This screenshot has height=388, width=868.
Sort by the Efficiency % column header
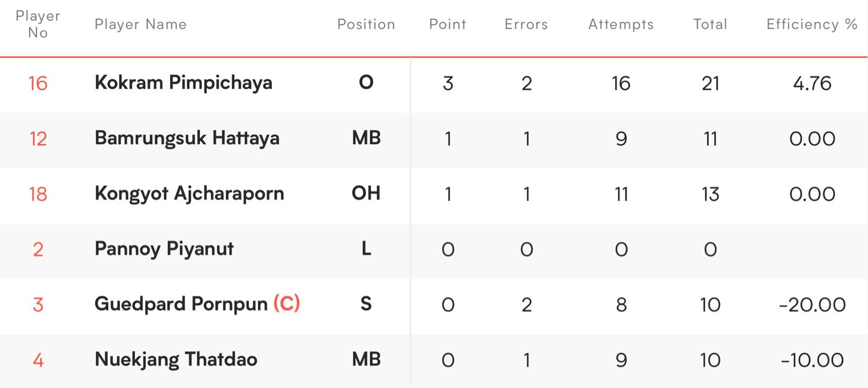click(x=812, y=24)
